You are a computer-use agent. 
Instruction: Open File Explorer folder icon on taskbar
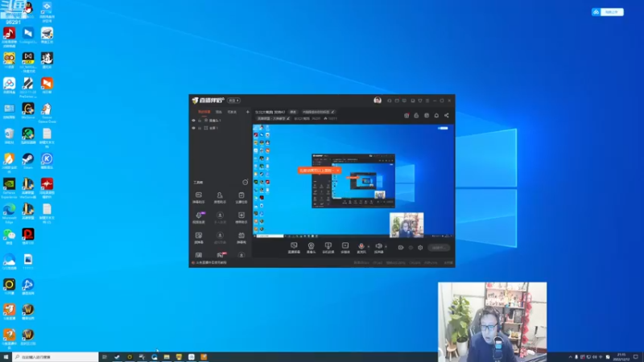(x=167, y=357)
